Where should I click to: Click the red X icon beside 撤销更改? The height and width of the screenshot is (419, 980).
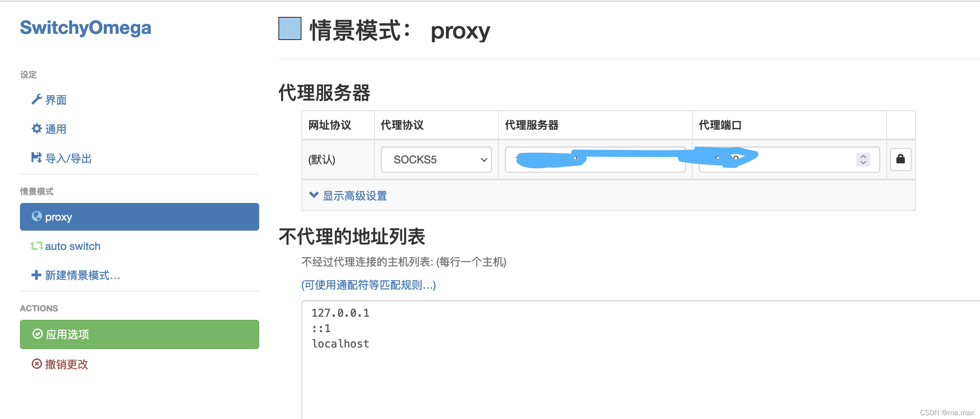tap(37, 364)
